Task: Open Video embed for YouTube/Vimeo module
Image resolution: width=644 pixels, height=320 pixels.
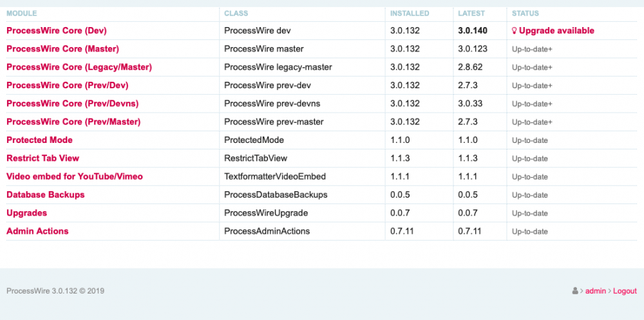Action: click(75, 176)
